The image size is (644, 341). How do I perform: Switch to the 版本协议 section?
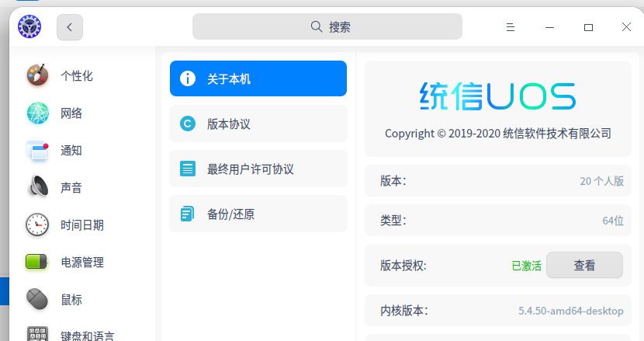pyautogui.click(x=258, y=124)
